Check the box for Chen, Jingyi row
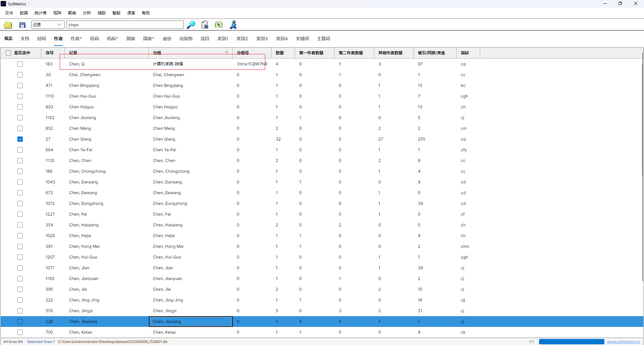 [20, 311]
